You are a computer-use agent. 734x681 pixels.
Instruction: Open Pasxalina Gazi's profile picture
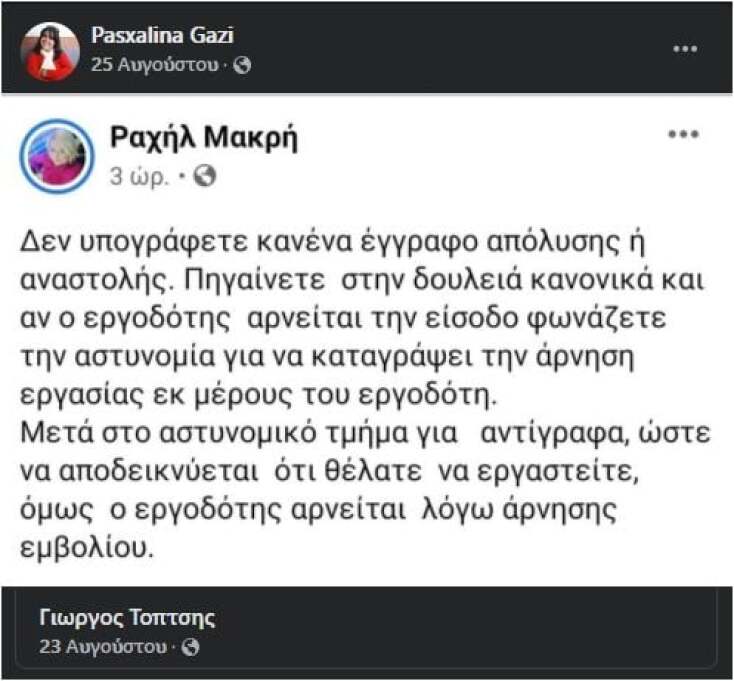coord(49,50)
